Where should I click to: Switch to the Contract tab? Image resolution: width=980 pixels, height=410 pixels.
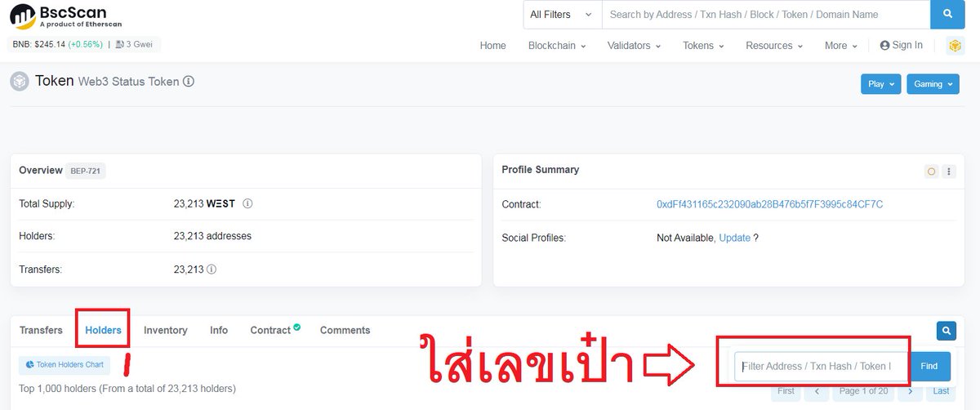pos(275,330)
